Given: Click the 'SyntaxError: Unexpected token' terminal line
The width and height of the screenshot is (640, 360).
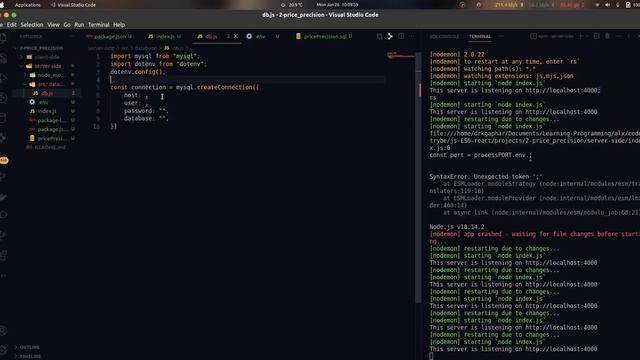Looking at the screenshot, I should [486, 177].
